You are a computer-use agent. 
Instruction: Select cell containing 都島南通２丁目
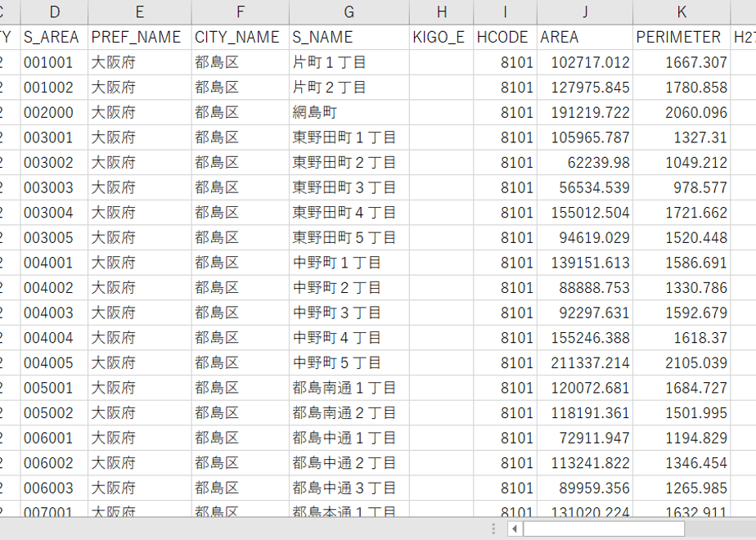[349, 412]
